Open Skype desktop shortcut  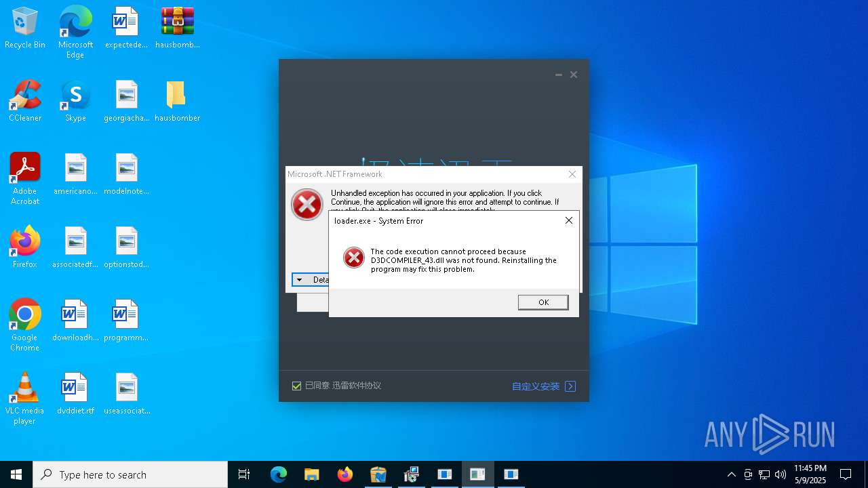point(75,102)
